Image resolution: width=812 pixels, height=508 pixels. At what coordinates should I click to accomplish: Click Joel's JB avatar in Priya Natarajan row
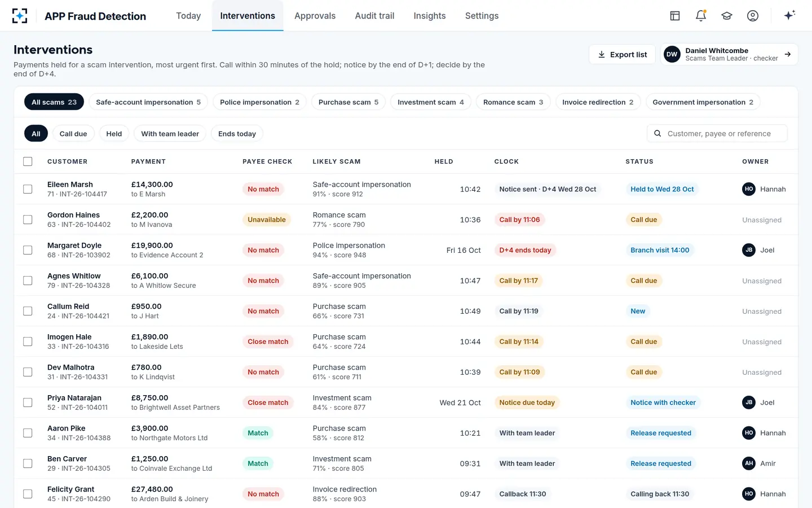click(749, 402)
